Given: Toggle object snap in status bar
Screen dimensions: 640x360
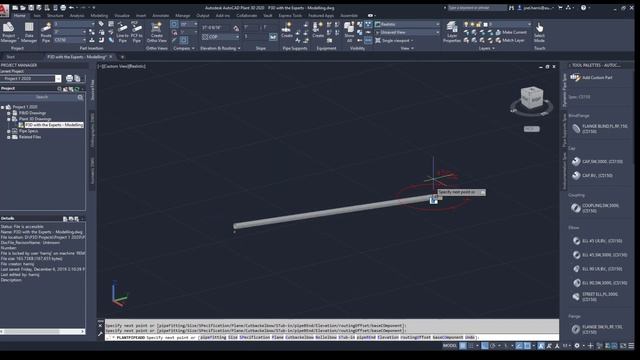Looking at the screenshot, I should 527,346.
